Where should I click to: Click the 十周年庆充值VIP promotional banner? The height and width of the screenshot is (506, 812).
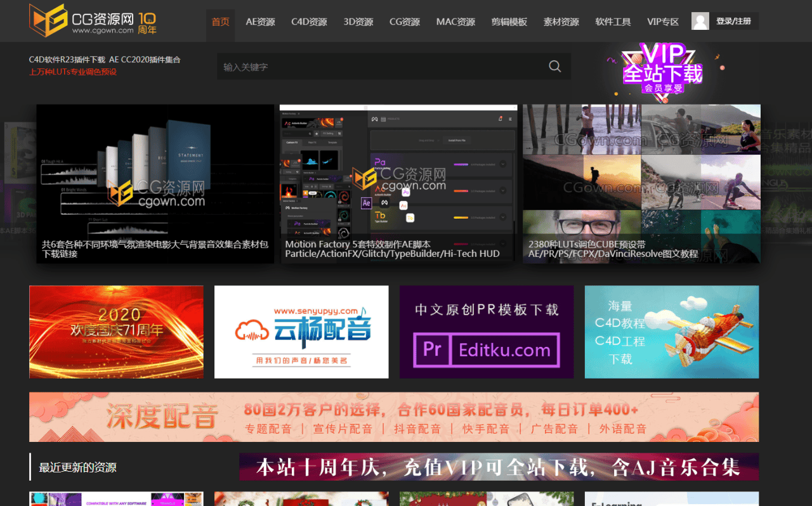point(499,466)
